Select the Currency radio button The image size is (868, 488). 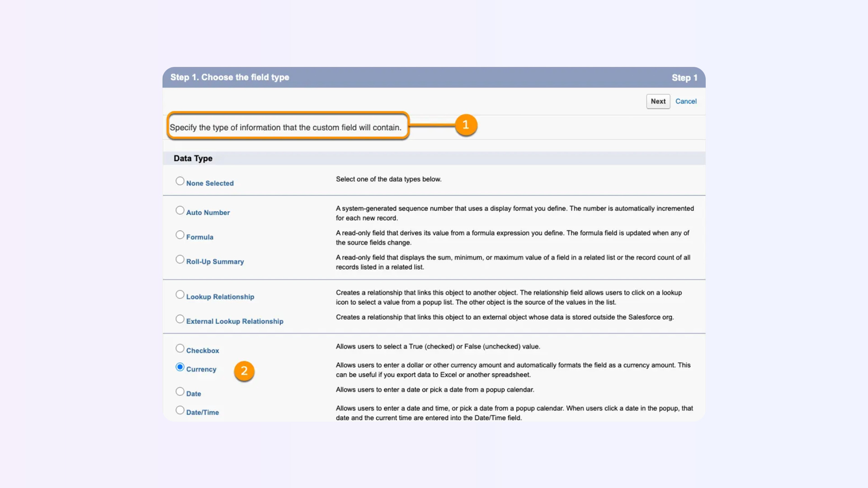click(180, 366)
